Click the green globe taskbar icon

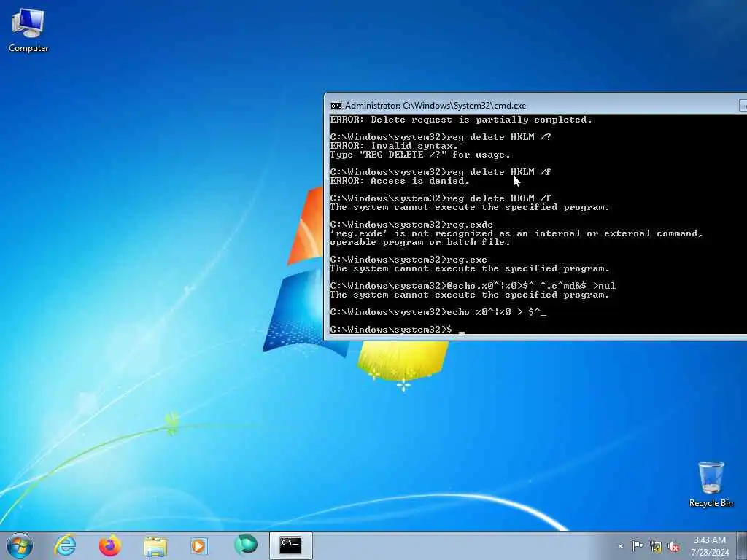coord(246,545)
